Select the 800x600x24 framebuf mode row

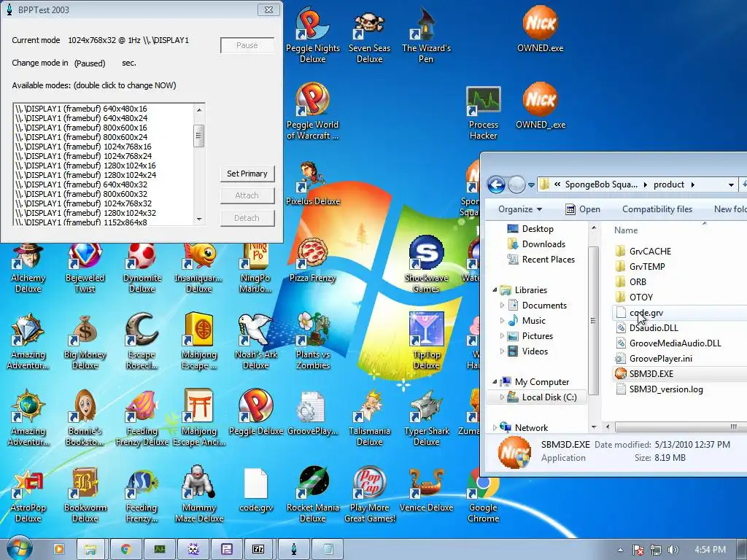(x=104, y=137)
